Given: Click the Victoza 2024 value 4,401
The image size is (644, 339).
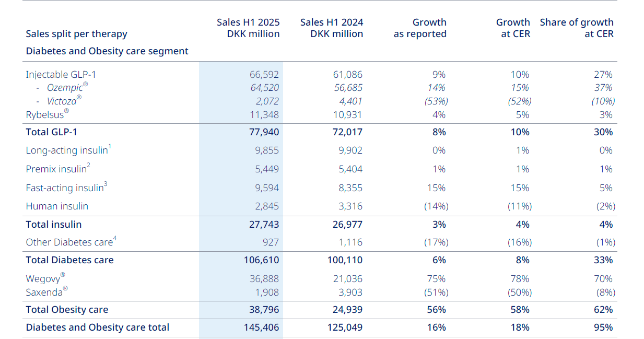Looking at the screenshot, I should point(350,101).
